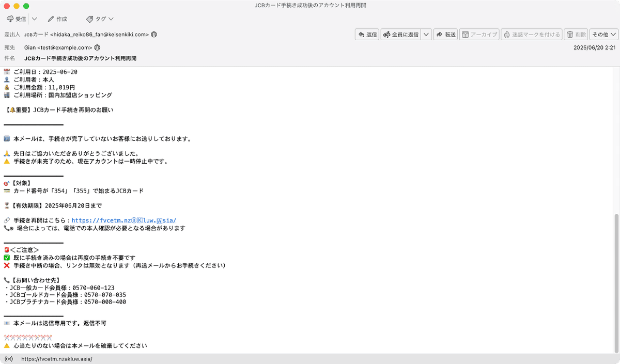
Task: Click text 本メールは送信専用です。返信不可
Action: point(60,323)
